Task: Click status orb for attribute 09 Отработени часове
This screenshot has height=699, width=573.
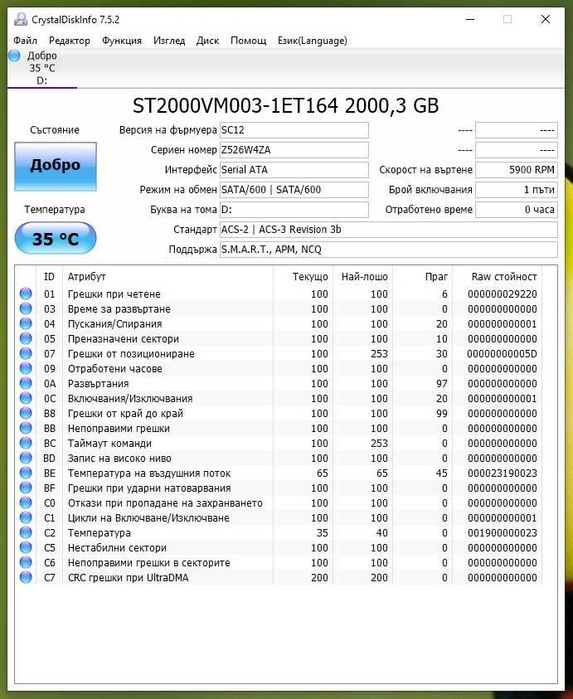Action: (26, 369)
